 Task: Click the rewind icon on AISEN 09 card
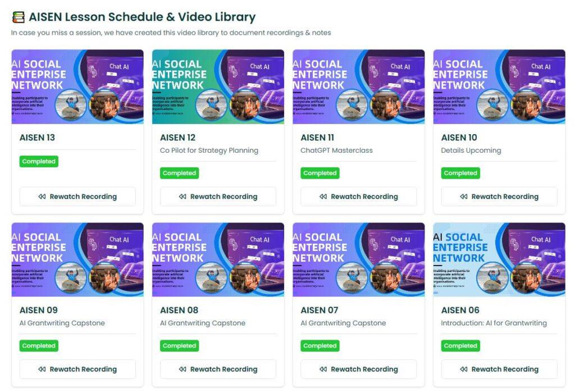coord(42,369)
